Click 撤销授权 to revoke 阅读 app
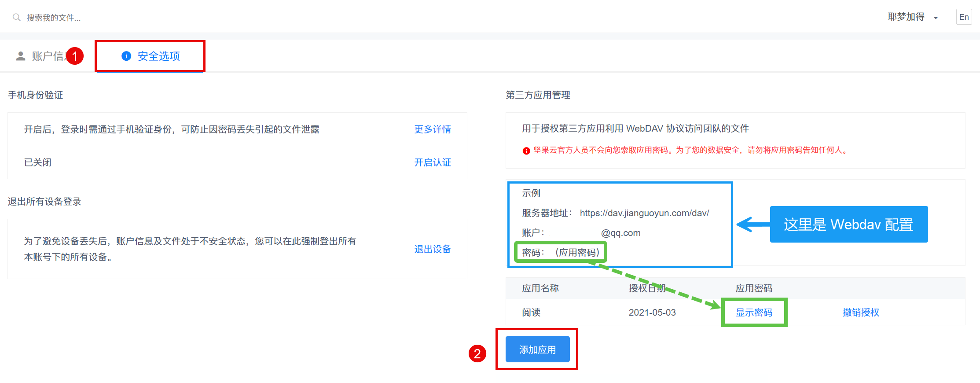980x383 pixels. click(x=860, y=313)
